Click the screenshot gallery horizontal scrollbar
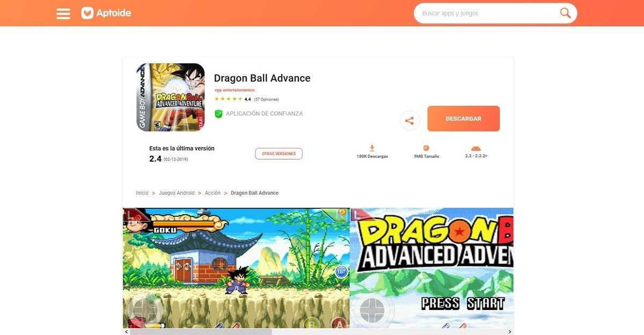644x335 pixels. click(x=318, y=332)
